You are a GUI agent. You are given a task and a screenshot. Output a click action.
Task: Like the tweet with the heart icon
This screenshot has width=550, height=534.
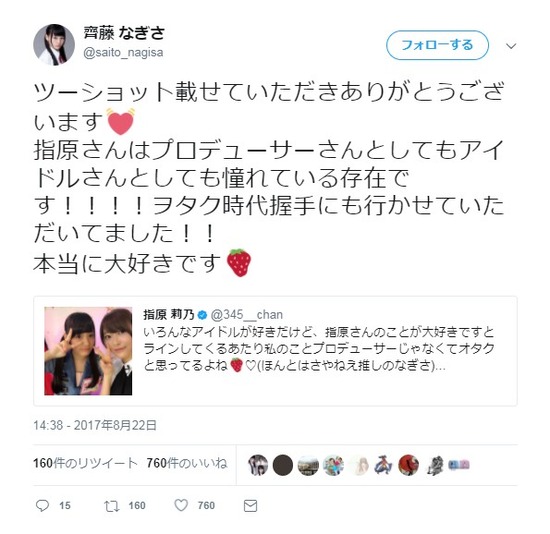click(x=181, y=505)
